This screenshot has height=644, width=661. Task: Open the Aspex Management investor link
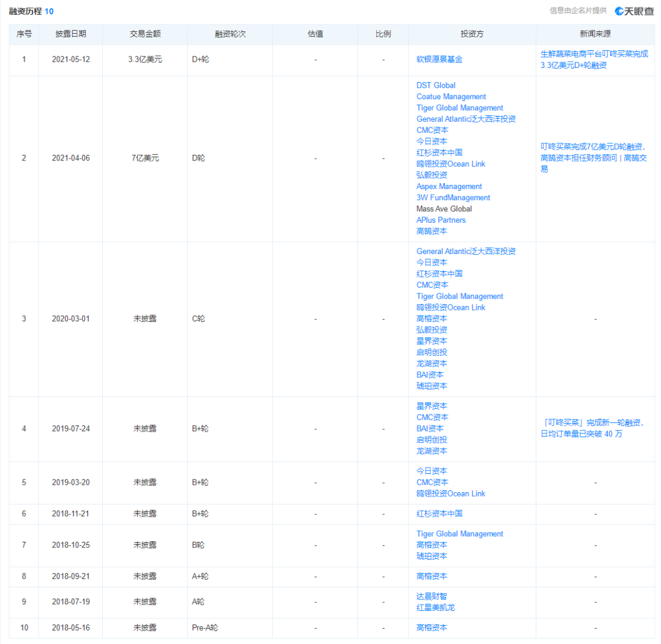tap(449, 187)
